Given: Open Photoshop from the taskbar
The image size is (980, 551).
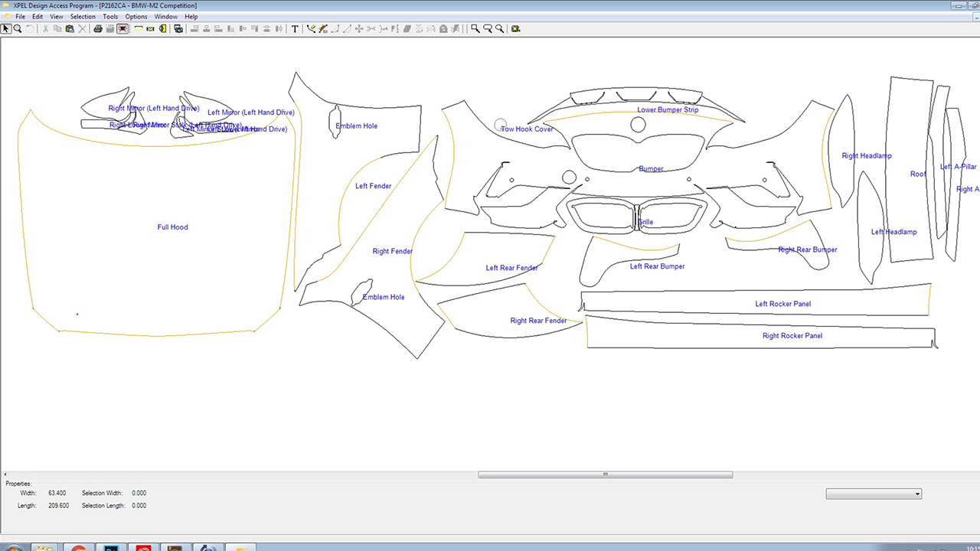Looking at the screenshot, I should (109, 548).
